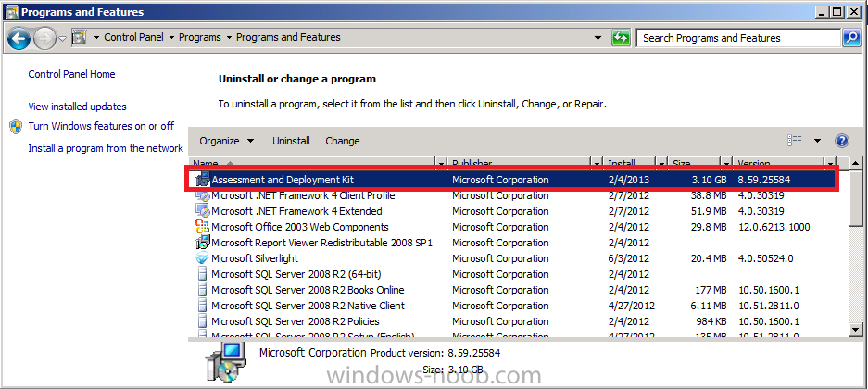The height and width of the screenshot is (389, 868).
Task: Expand arrow between Control Panel and Programs
Action: (171, 38)
